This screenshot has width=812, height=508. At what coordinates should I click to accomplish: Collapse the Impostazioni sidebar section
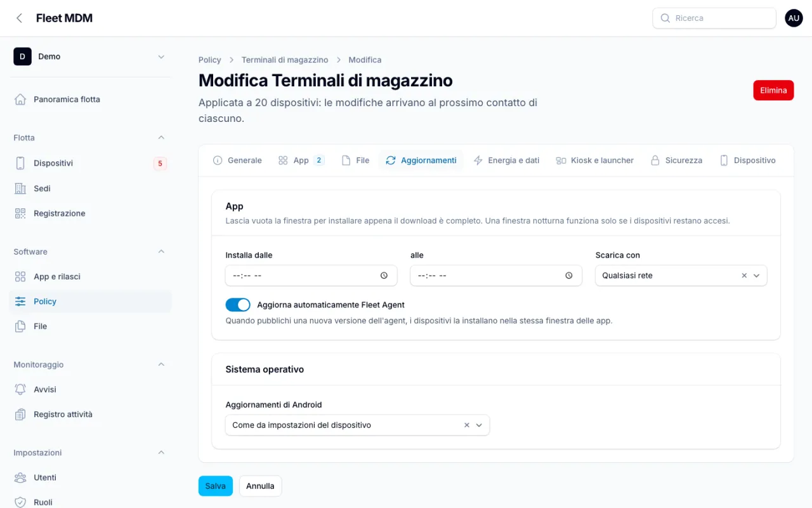(161, 453)
